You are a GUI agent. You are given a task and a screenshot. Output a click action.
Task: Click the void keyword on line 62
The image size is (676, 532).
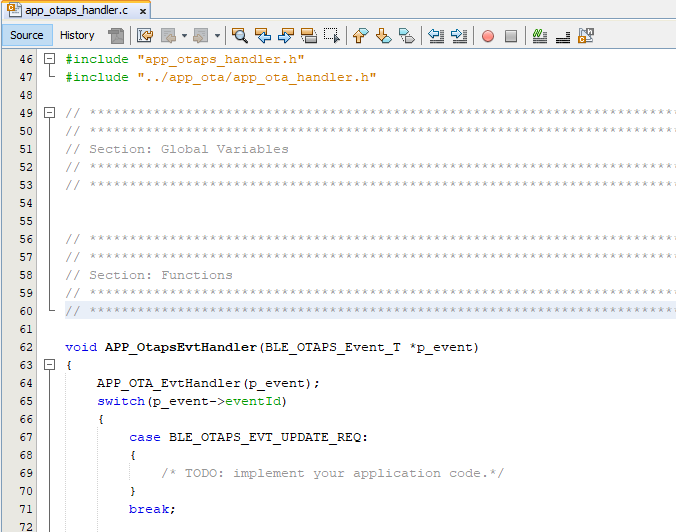(x=81, y=347)
